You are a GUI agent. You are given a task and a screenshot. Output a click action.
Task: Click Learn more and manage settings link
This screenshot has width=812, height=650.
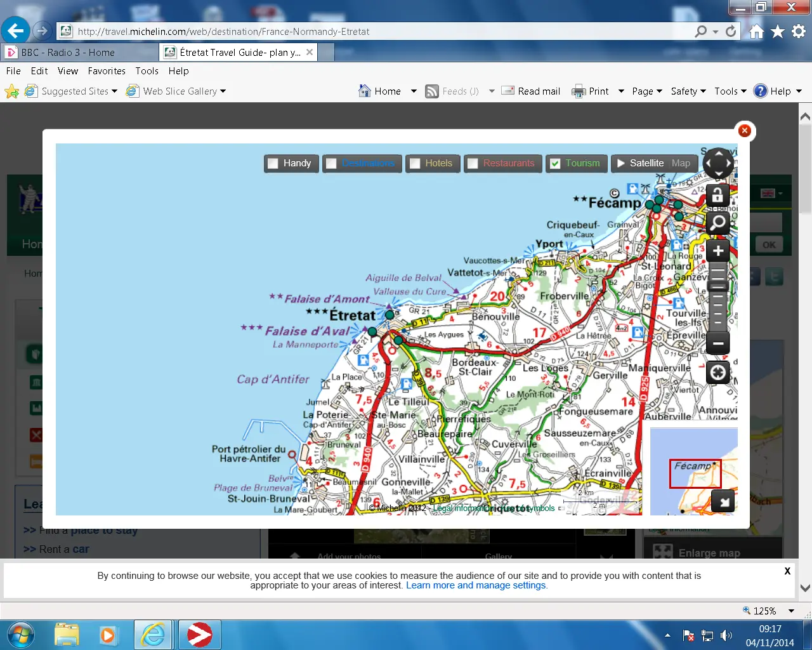tap(476, 585)
